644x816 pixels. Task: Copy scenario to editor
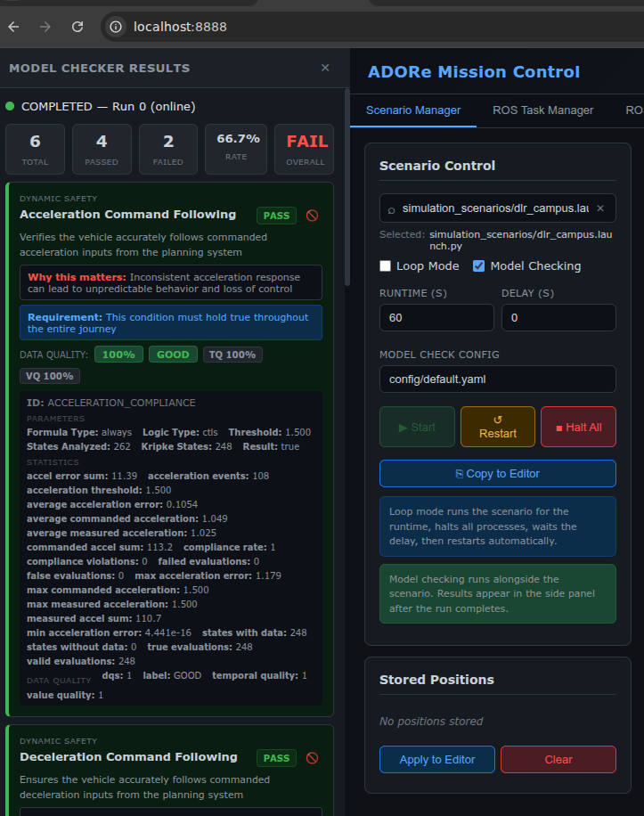coord(498,474)
